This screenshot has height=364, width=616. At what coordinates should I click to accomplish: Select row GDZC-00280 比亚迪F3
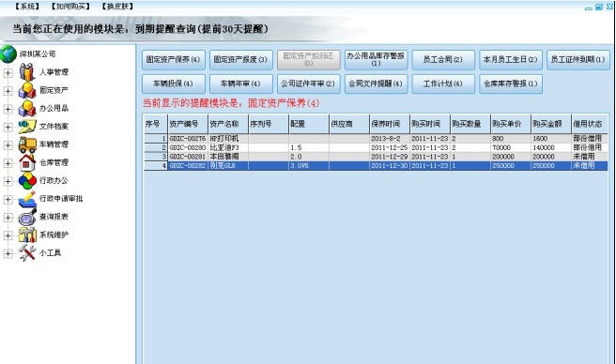(x=376, y=147)
